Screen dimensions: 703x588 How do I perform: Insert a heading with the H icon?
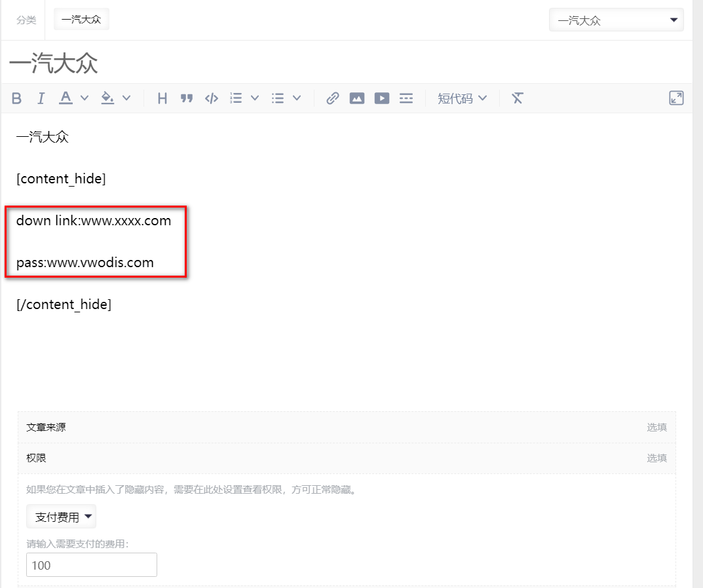162,98
